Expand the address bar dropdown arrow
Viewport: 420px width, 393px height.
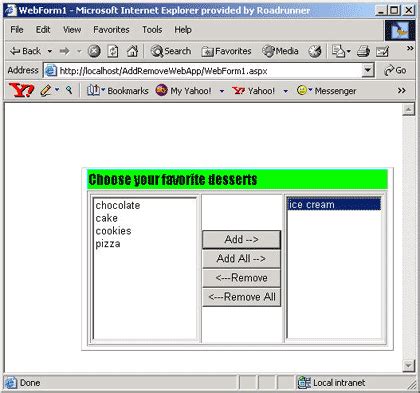click(368, 71)
